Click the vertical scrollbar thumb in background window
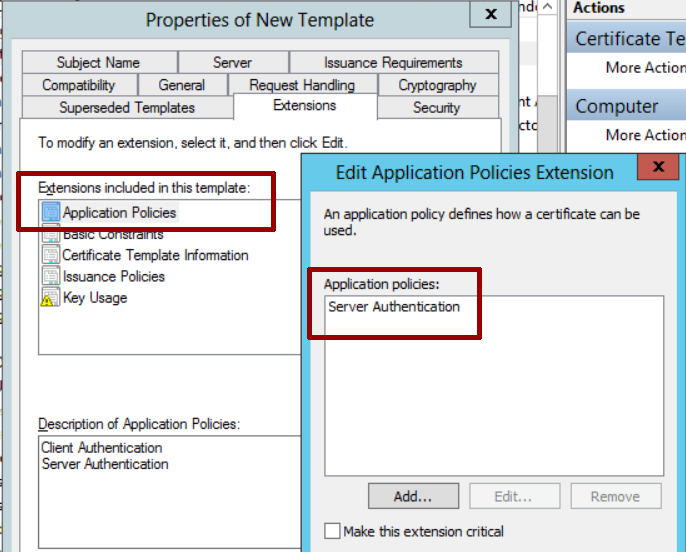This screenshot has width=686, height=552. [x=547, y=125]
